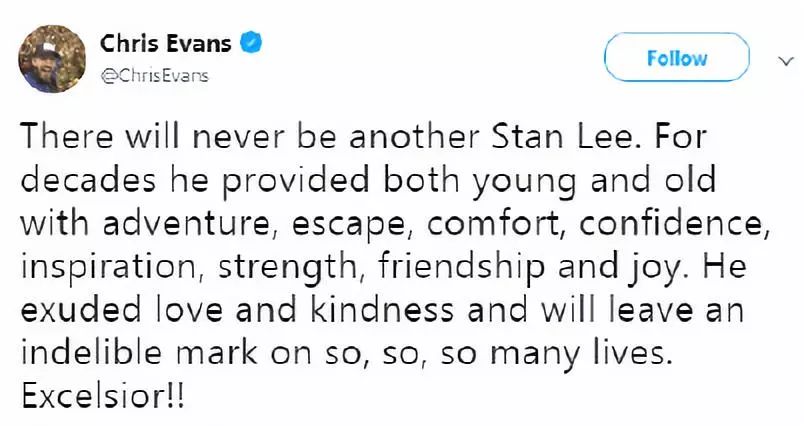Open Chris Evans' profile picture
This screenshot has width=804, height=426.
[x=52, y=58]
